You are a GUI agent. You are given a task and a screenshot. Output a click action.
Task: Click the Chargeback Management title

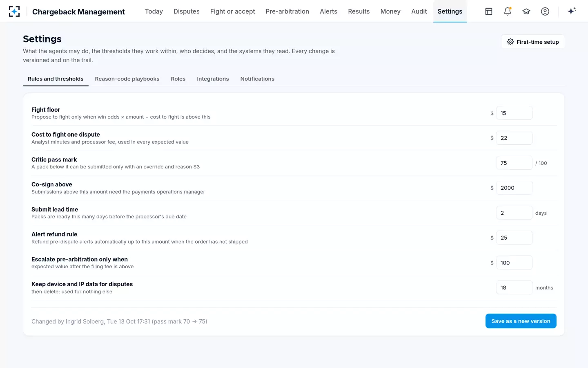tap(78, 12)
